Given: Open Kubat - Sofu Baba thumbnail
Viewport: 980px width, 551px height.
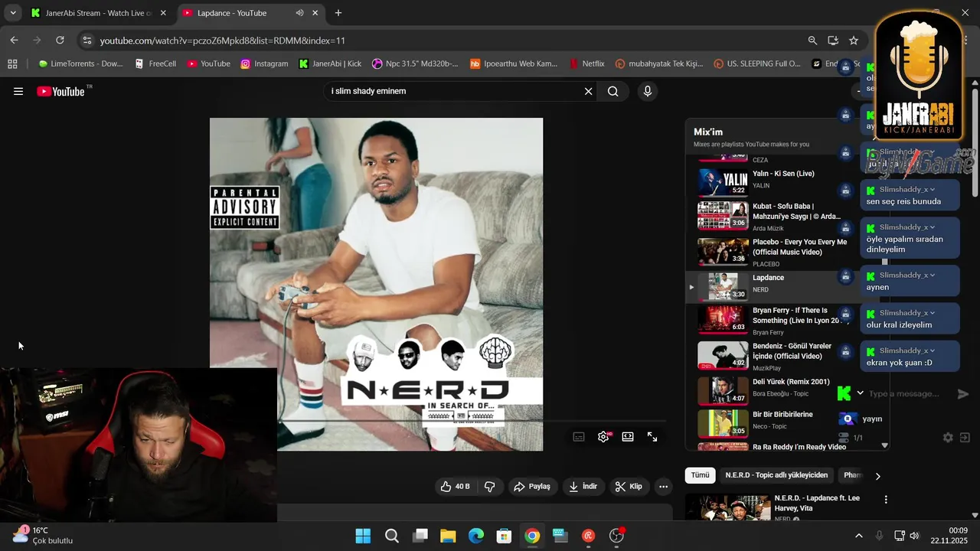Looking at the screenshot, I should tap(723, 216).
